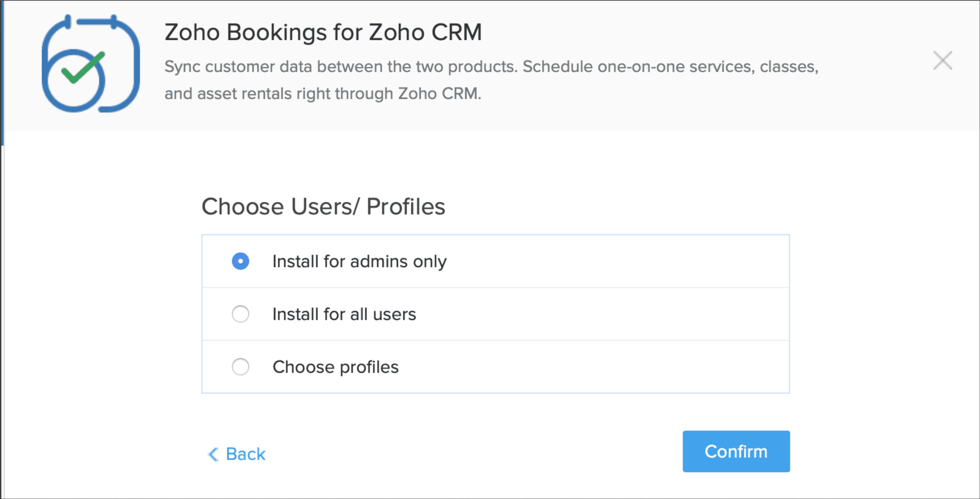Image resolution: width=980 pixels, height=499 pixels.
Task: Click empty space in the Choose profiles row
Action: click(x=612, y=367)
